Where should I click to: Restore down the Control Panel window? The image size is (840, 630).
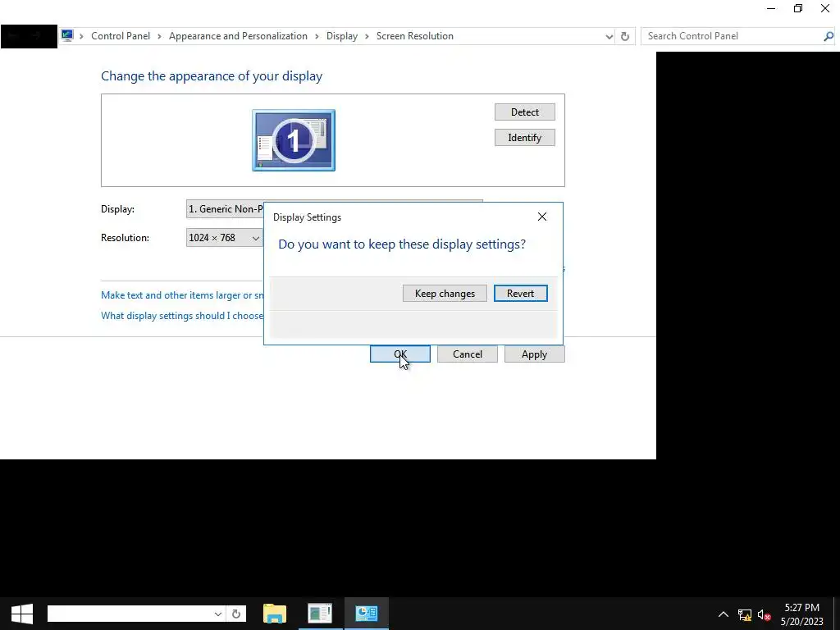pyautogui.click(x=798, y=8)
